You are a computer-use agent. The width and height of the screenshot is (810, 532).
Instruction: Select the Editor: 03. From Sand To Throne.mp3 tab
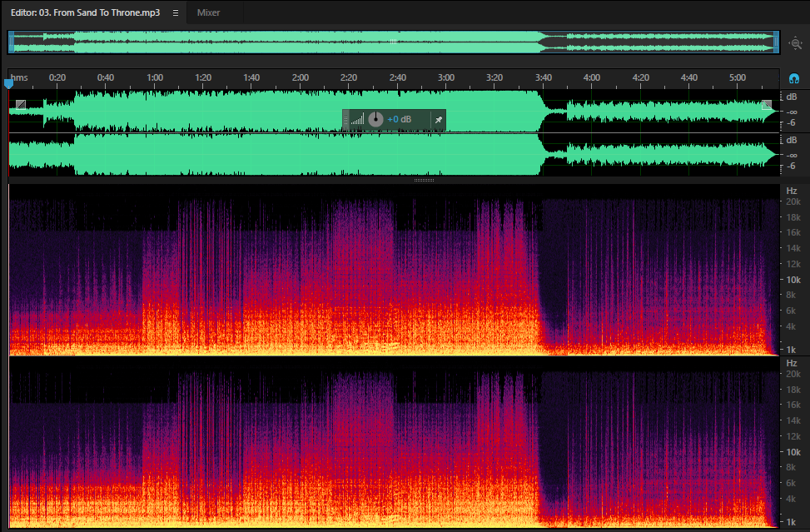click(x=85, y=13)
